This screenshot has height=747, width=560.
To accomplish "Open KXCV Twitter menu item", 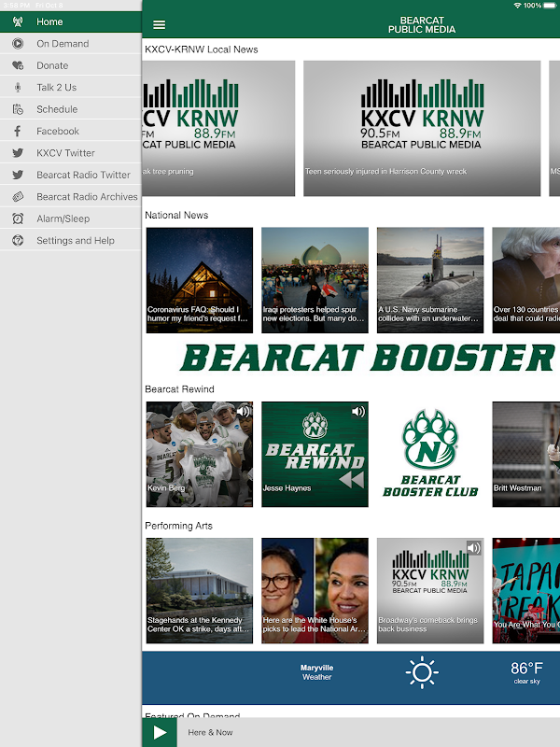I will point(71,153).
